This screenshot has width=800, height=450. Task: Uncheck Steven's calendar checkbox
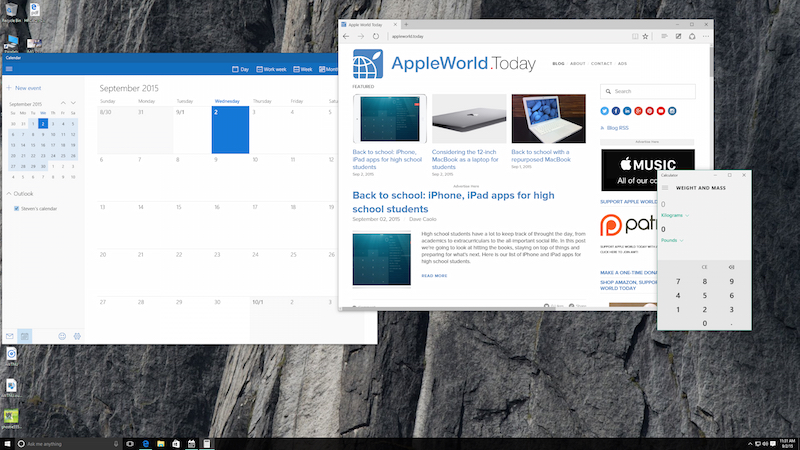(16, 208)
